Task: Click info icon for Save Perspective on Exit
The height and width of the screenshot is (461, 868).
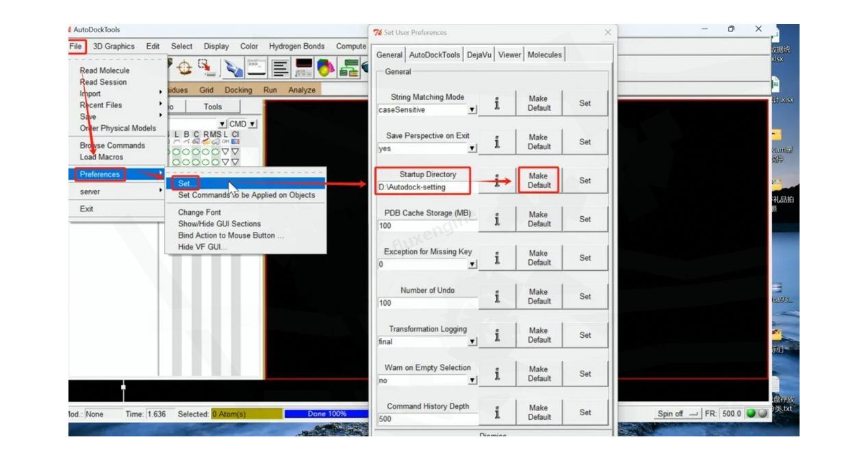Action: coord(497,142)
